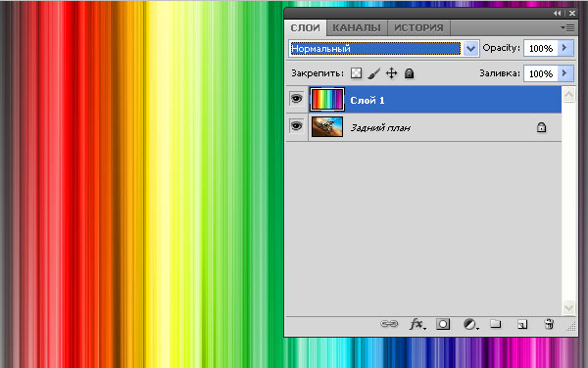Delete layer with trash icon
Image resolution: width=588 pixels, height=368 pixels.
[x=549, y=324]
